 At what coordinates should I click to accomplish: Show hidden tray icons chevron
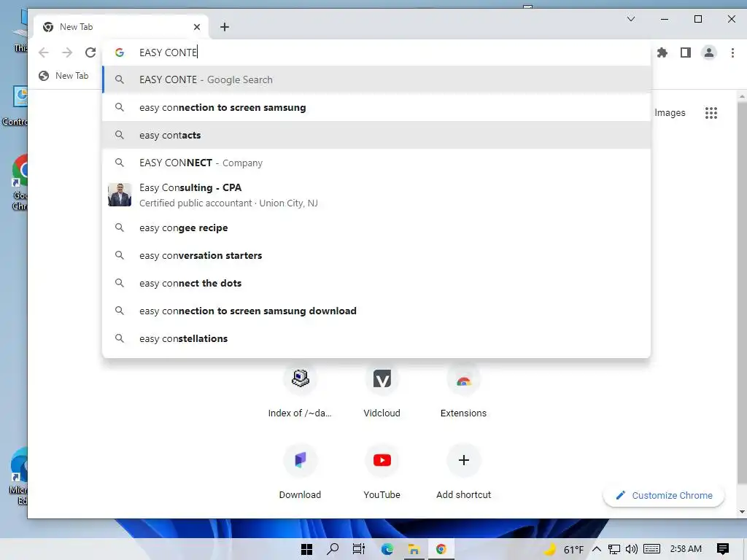[597, 549]
